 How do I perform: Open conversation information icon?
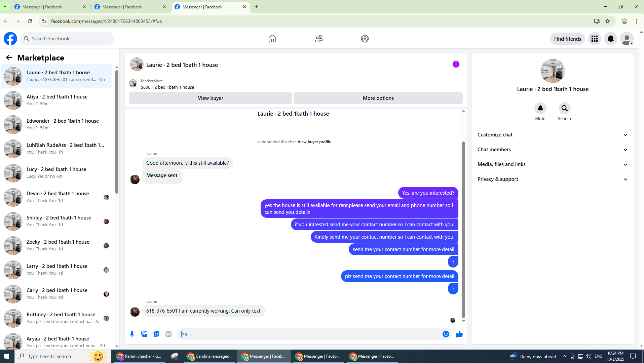456,64
